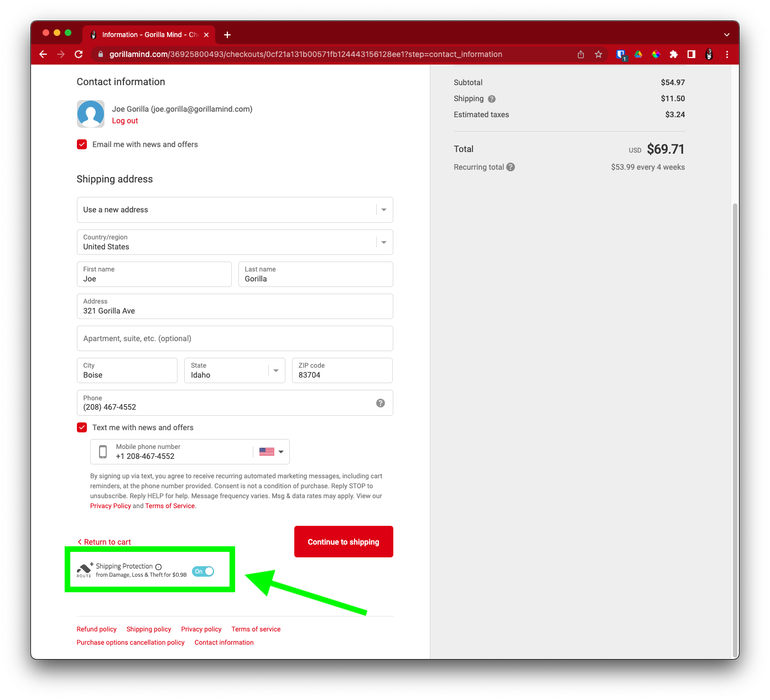
Task: Open the State dropdown showing Idaho
Action: (x=235, y=370)
